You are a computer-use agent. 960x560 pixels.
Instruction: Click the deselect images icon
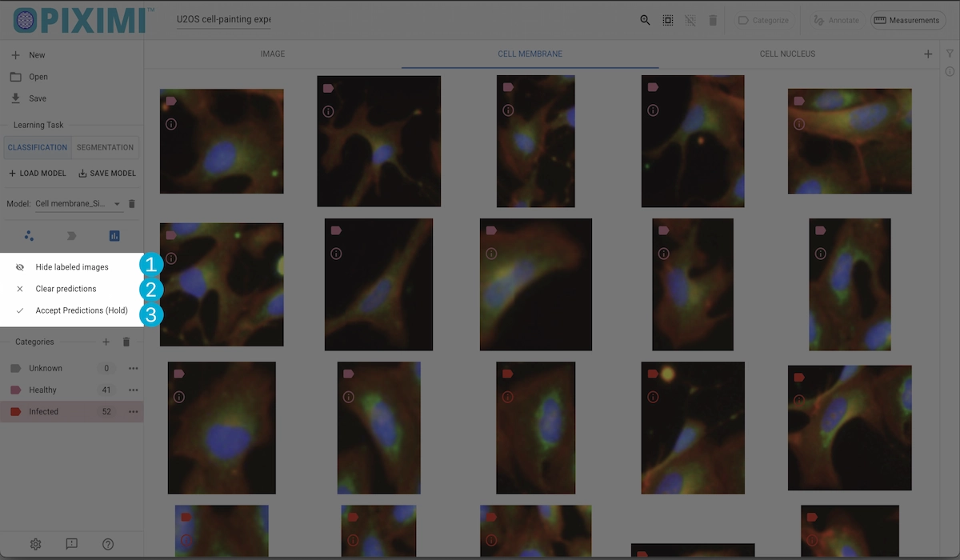[690, 20]
